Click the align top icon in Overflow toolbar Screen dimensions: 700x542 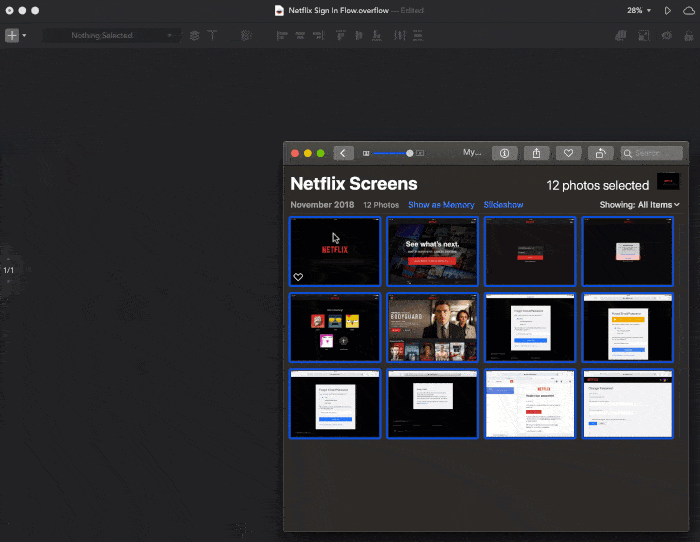coord(341,35)
